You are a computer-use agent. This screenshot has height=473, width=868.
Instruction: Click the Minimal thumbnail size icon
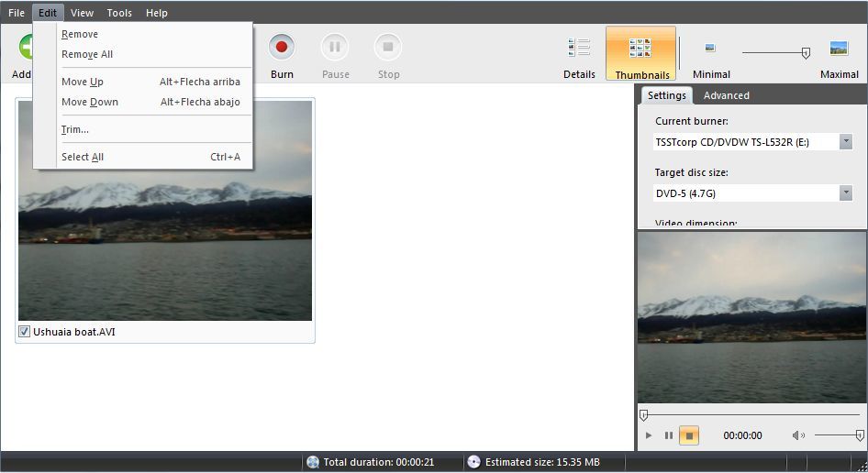click(710, 49)
